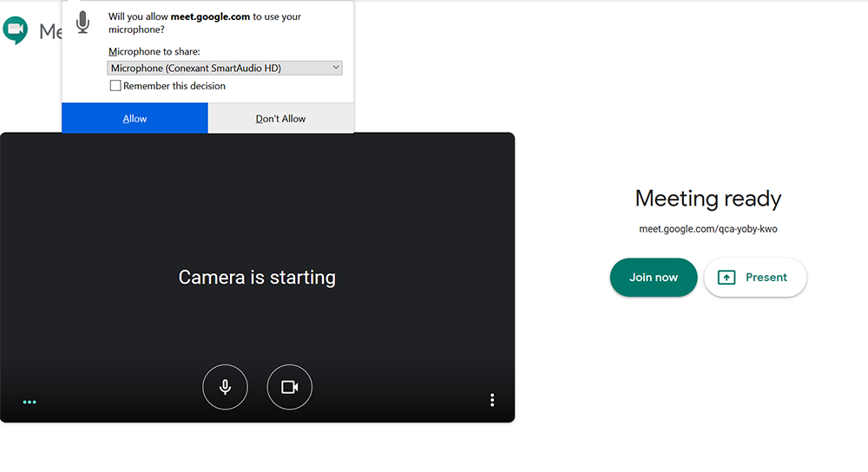Image resolution: width=868 pixels, height=472 pixels.
Task: Select the meeting link meet.google.com/qca-yoby-kwo
Action: coord(708,229)
